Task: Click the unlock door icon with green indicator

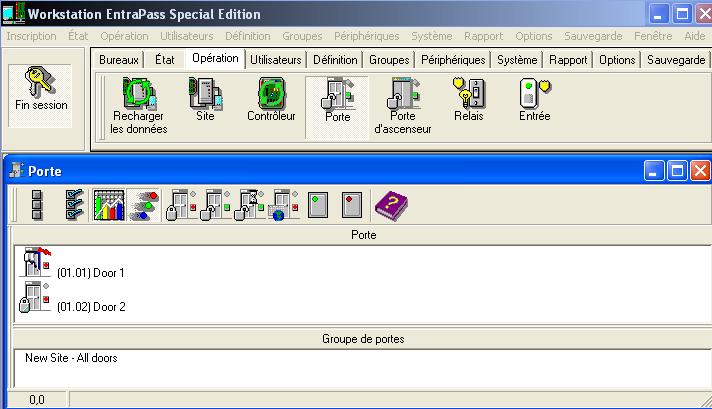Action: pyautogui.click(x=215, y=205)
